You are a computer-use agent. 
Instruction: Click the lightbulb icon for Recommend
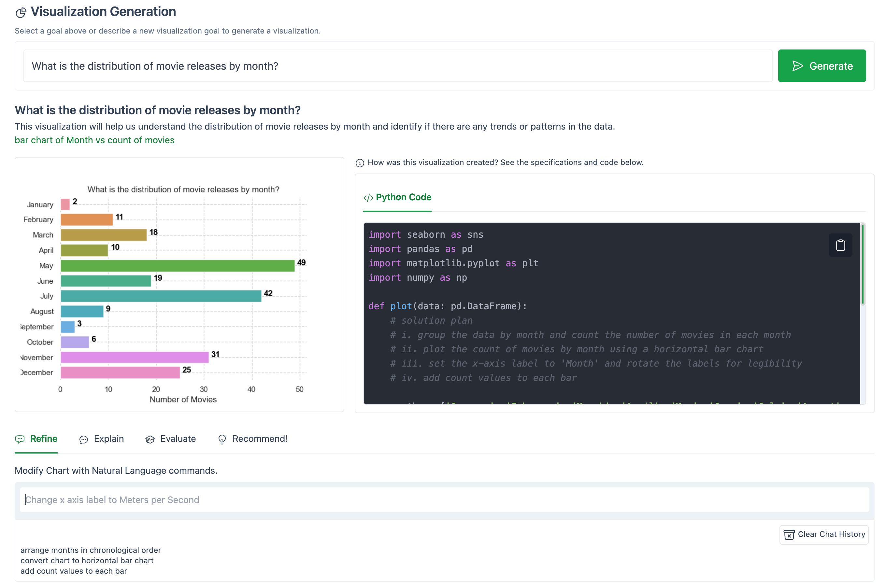[222, 439]
